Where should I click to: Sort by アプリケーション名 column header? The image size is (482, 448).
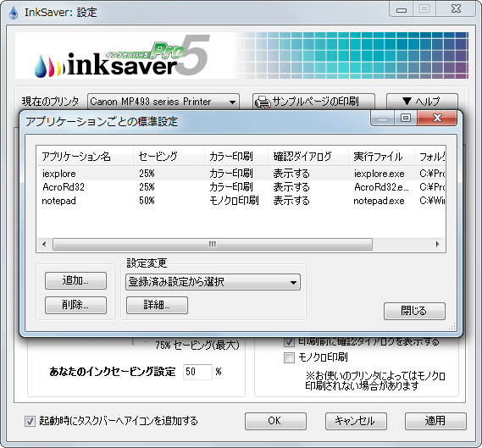click(85, 157)
